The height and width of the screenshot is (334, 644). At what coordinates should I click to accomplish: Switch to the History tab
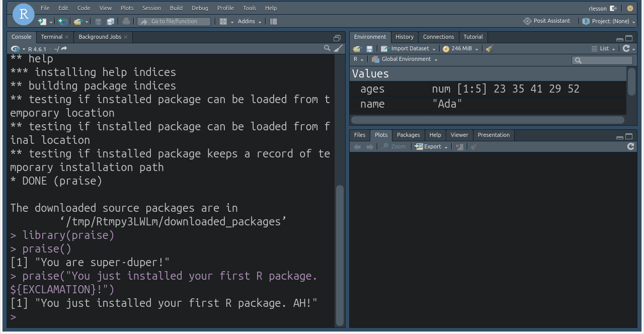(x=405, y=37)
